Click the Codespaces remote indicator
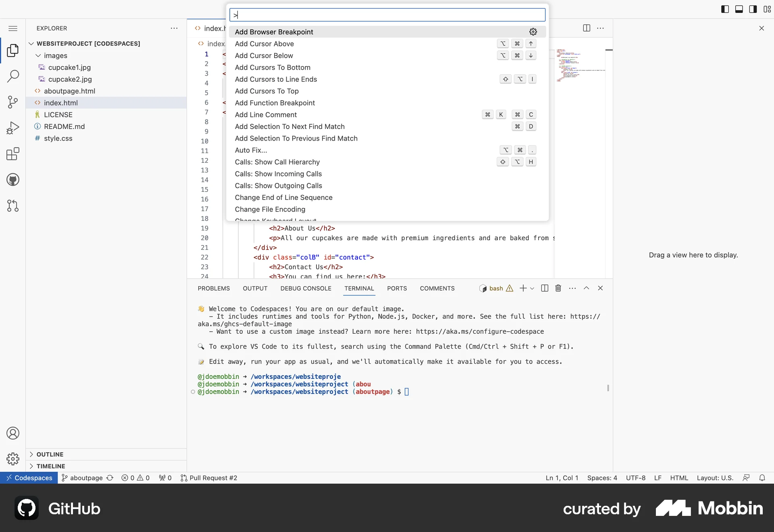774x532 pixels. pyautogui.click(x=29, y=478)
